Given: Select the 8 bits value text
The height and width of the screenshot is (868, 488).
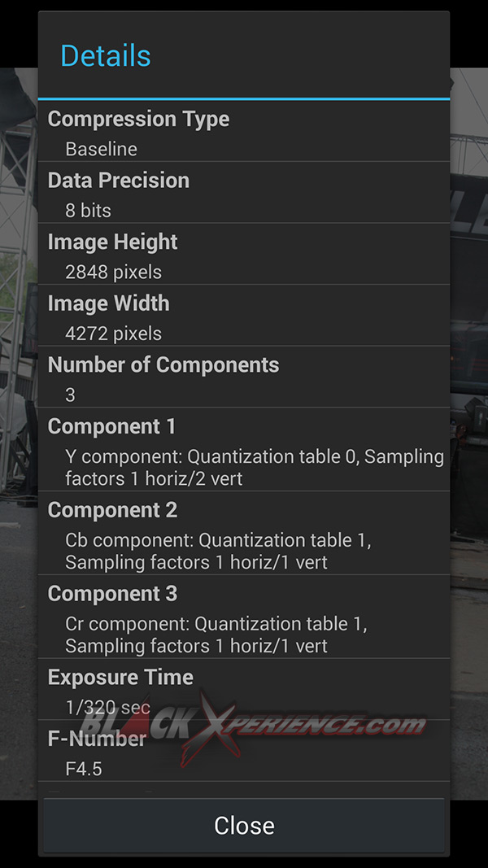Looking at the screenshot, I should [88, 210].
